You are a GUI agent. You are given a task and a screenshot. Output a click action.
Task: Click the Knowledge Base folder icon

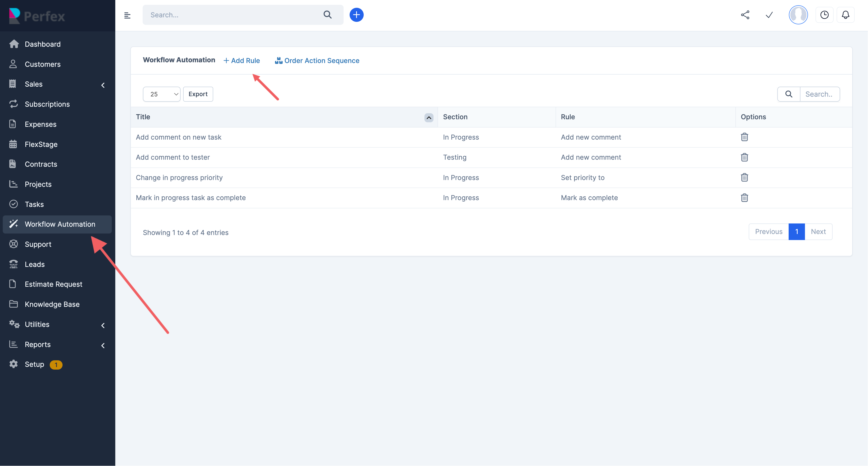[14, 304]
